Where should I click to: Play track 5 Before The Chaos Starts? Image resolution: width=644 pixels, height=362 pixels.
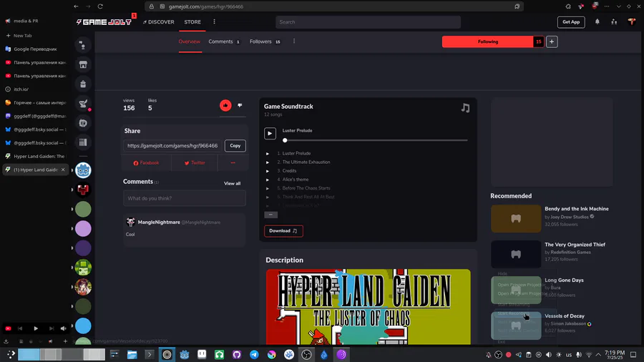[x=268, y=188]
